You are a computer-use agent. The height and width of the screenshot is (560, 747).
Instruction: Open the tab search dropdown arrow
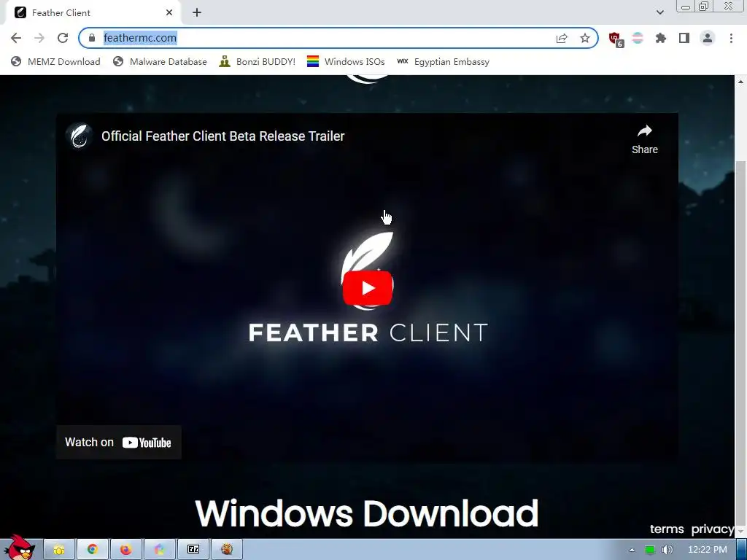[659, 12]
